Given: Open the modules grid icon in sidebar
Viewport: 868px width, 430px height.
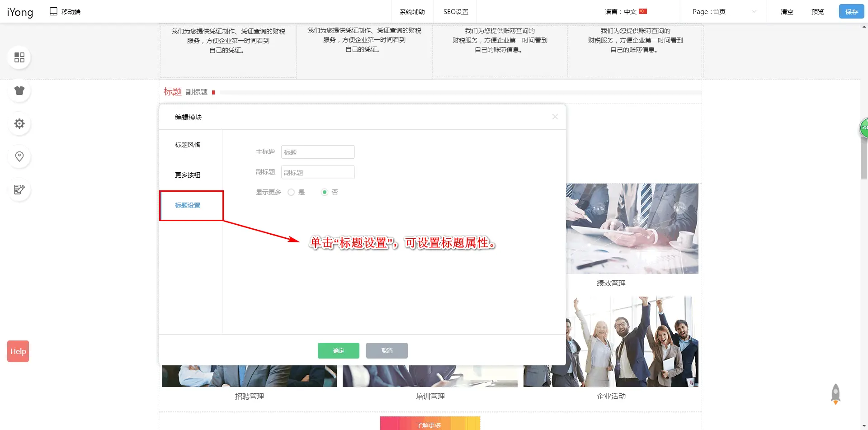Looking at the screenshot, I should (19, 57).
